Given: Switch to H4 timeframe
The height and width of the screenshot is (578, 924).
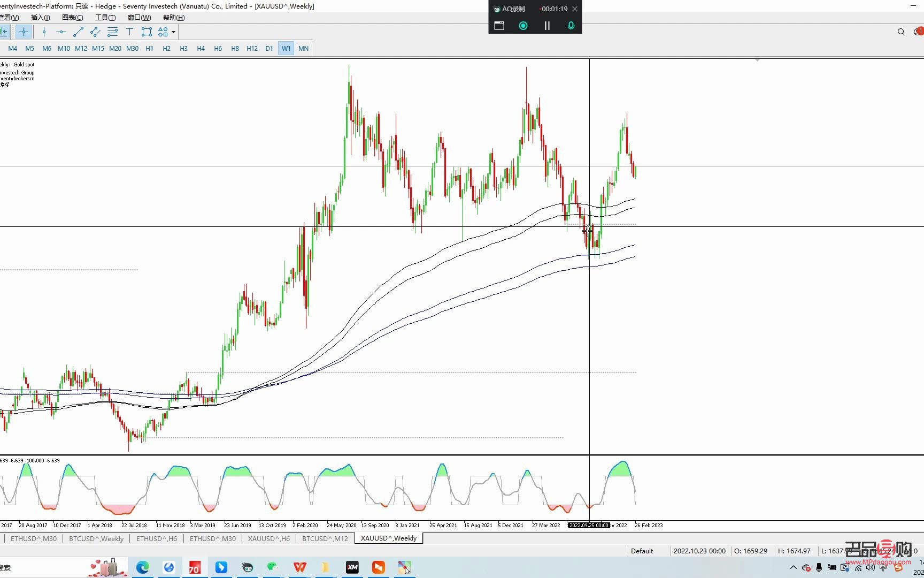Looking at the screenshot, I should [201, 49].
